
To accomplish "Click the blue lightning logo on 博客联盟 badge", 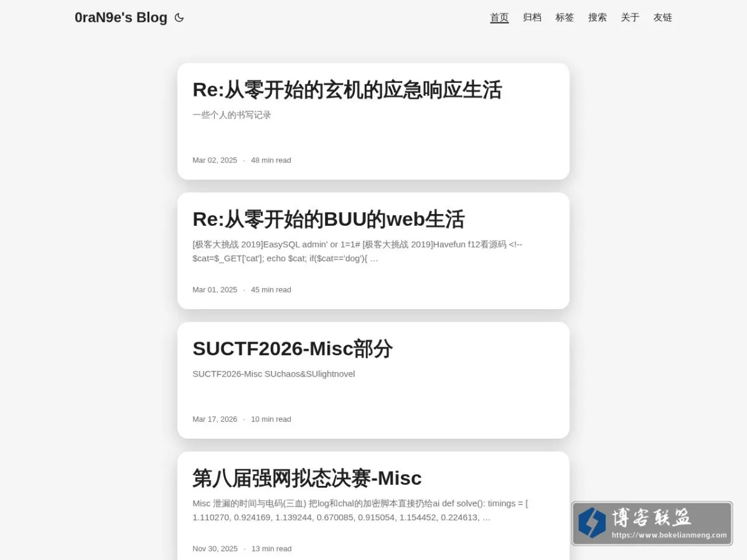I will [x=591, y=523].
